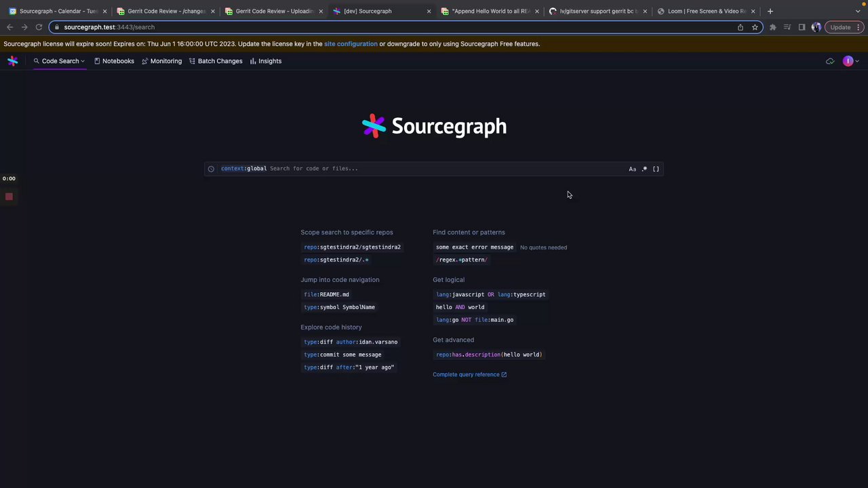
Task: Go to Monitoring
Action: [161, 61]
